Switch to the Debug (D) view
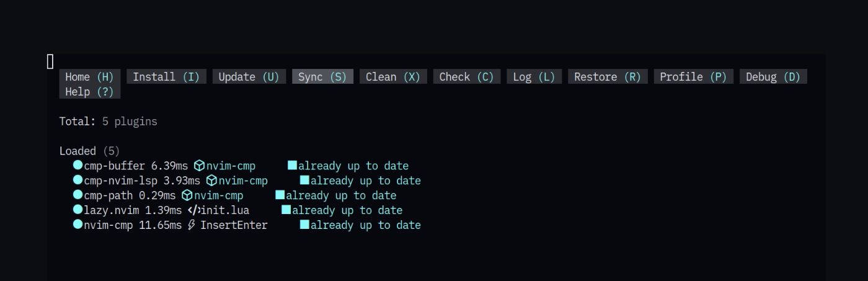Image resolution: width=868 pixels, height=281 pixels. (x=773, y=76)
